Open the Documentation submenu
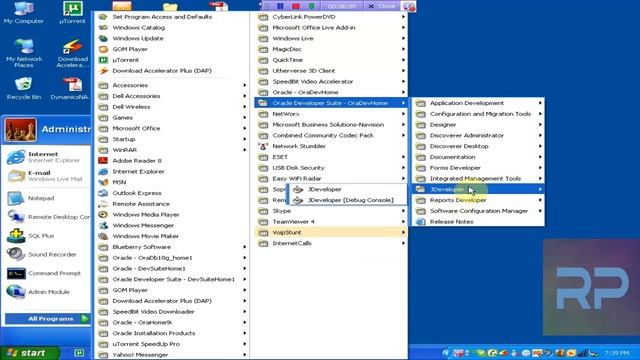 pos(478,157)
